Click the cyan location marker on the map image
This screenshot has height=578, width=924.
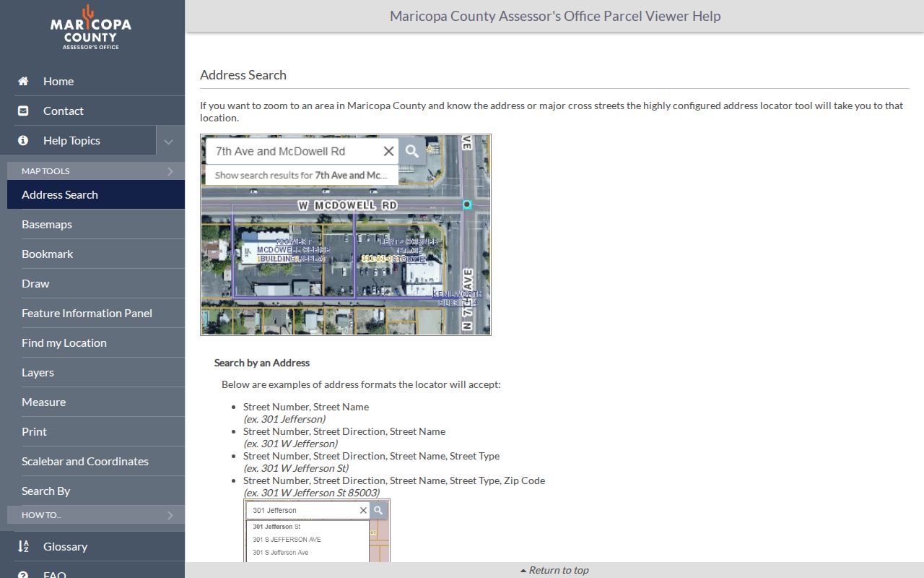[467, 204]
